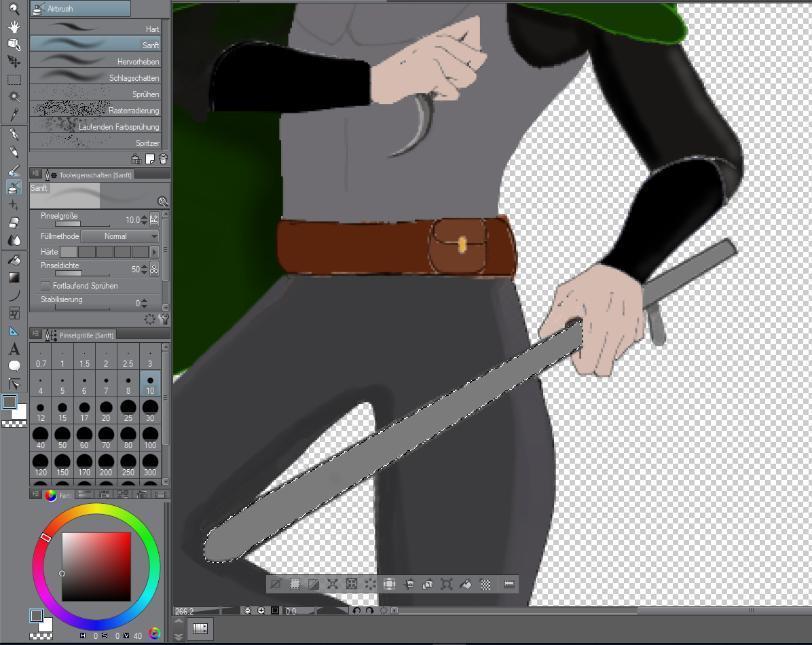Click New tone checker icon in launcher
This screenshot has height=645, width=812.
tap(485, 585)
